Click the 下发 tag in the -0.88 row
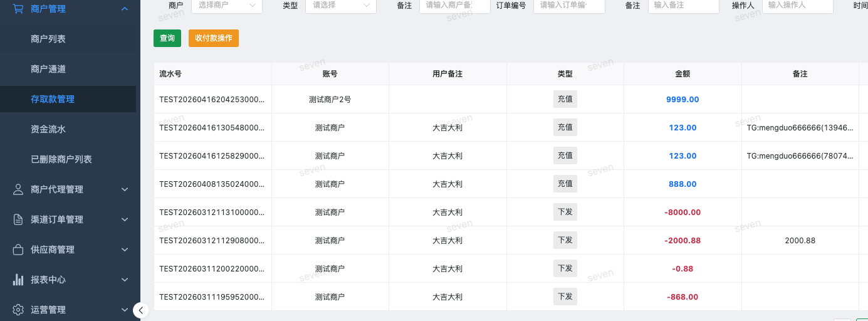Screen dimensions: 868x321 point(565,268)
